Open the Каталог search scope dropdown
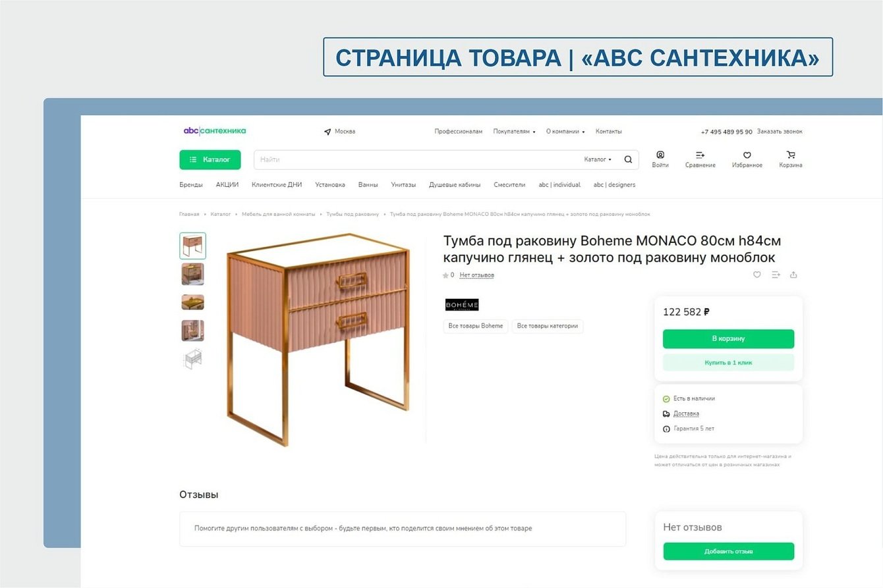883x588 pixels. click(598, 159)
